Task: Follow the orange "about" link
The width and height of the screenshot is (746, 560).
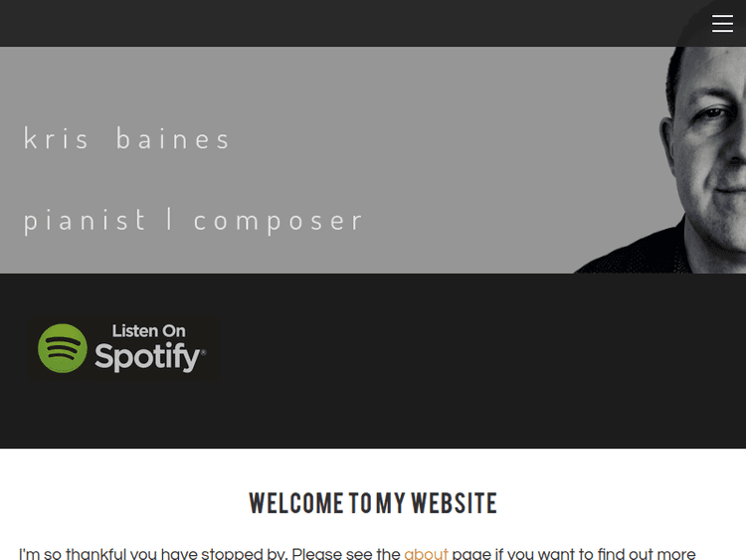Action: tap(426, 553)
